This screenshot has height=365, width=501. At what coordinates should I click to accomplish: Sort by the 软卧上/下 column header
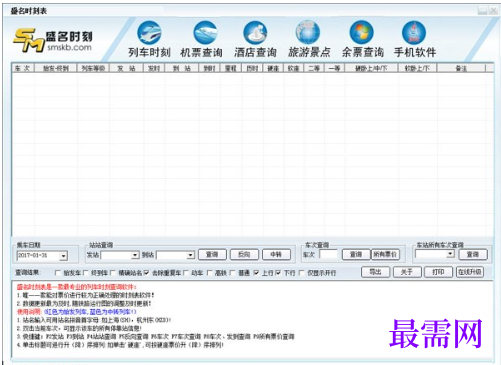417,68
